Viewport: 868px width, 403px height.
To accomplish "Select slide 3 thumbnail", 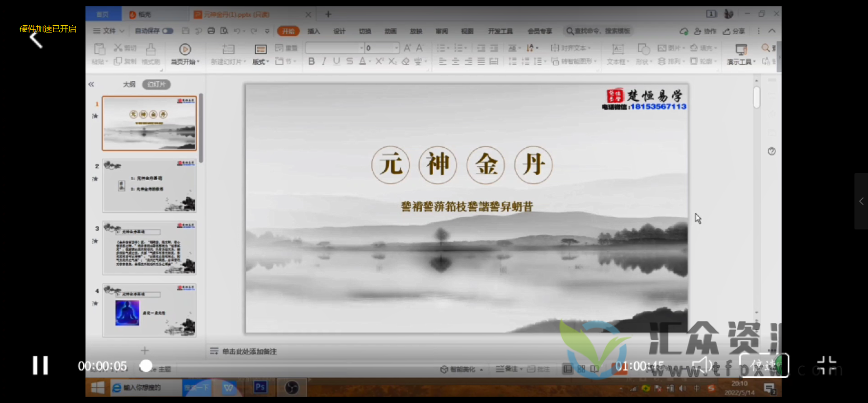I will [x=150, y=248].
